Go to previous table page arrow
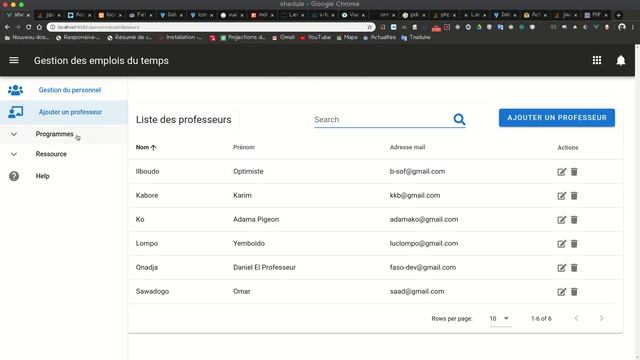Viewport: 640px width, 360px height. pos(576,318)
